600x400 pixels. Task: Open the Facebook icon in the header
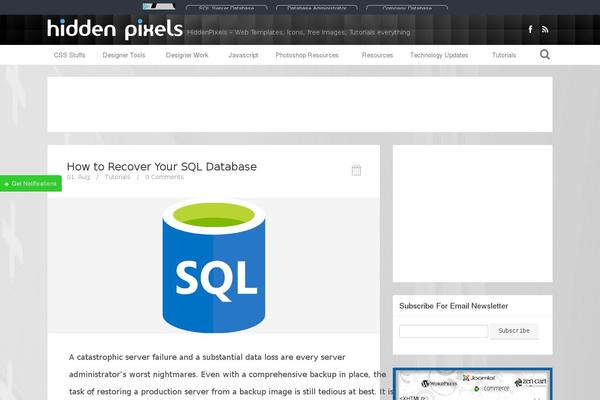tap(530, 29)
